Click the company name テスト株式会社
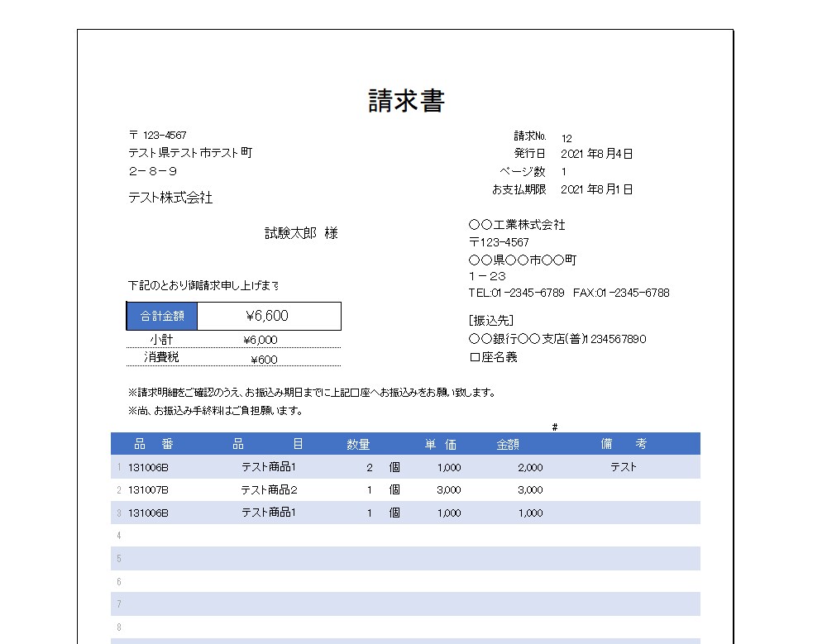Screen dimensions: 827x644 [170, 198]
